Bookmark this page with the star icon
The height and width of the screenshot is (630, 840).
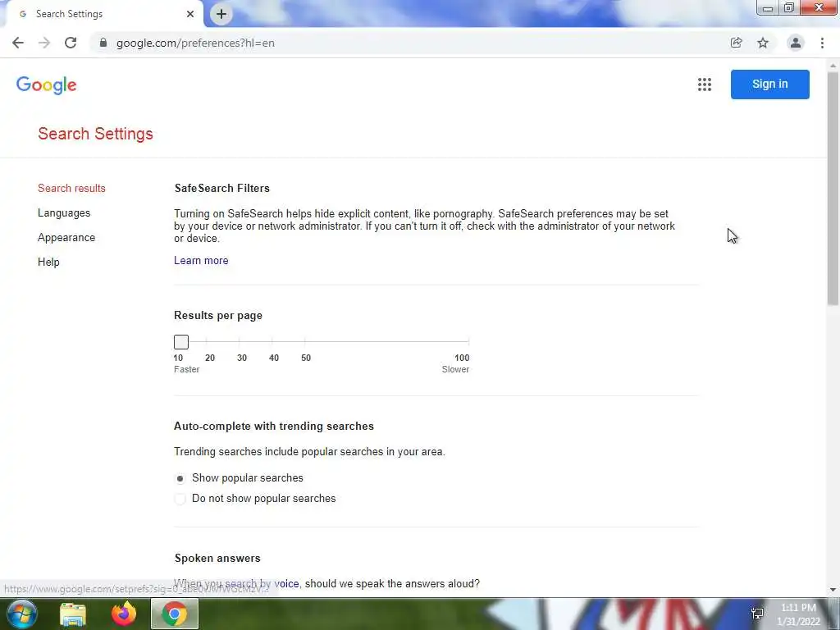click(763, 43)
